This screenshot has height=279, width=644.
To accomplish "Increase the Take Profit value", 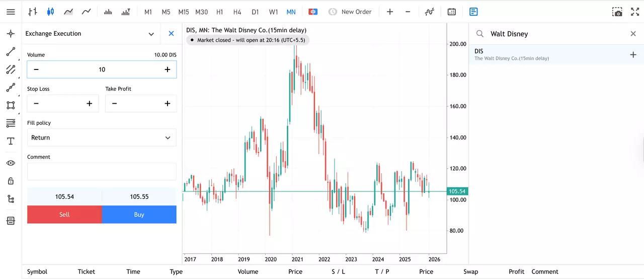I will (168, 104).
